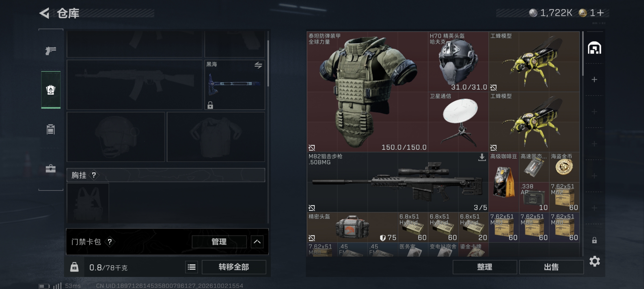Select the M82狙击步枪 item
The width and height of the screenshot is (644, 289).
tap(397, 182)
